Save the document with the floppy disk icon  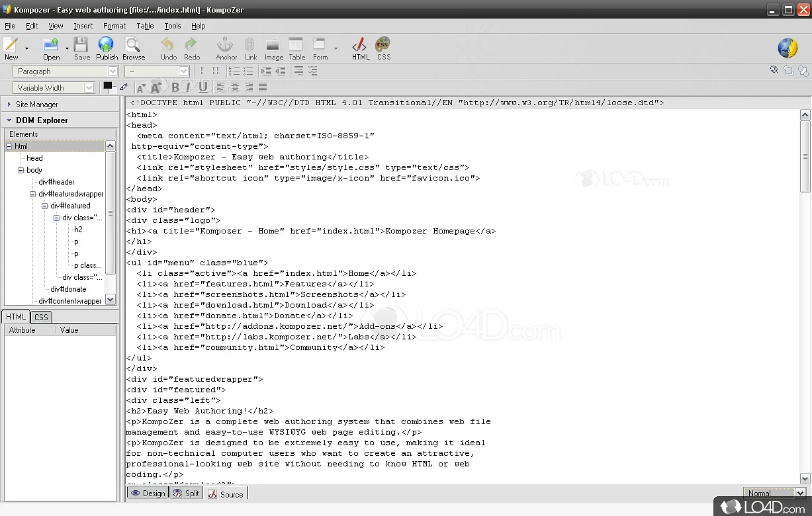(x=81, y=48)
